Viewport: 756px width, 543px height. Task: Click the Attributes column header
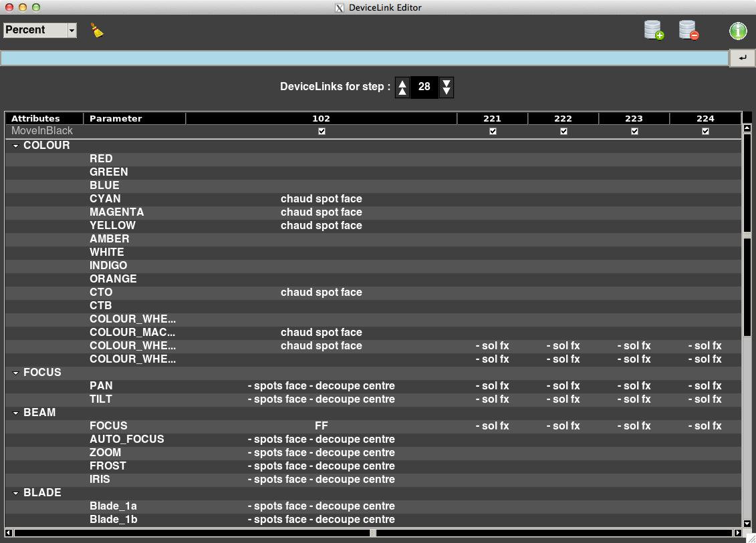point(44,118)
